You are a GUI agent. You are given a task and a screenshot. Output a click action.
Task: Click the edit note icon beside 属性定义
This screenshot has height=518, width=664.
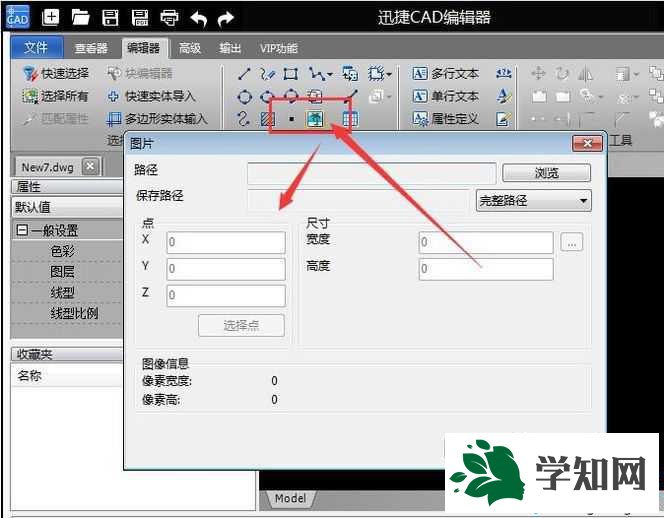504,119
